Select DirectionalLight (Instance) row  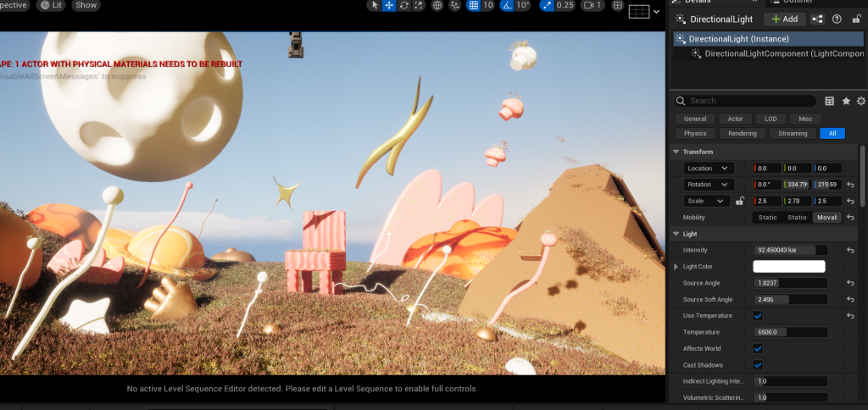770,39
